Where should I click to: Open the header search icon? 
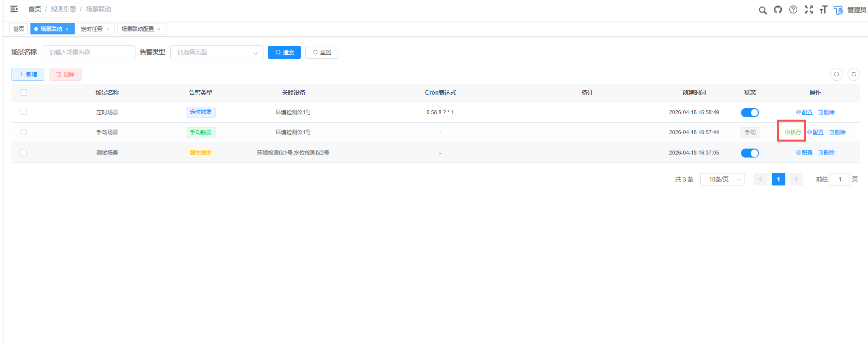[x=762, y=10]
